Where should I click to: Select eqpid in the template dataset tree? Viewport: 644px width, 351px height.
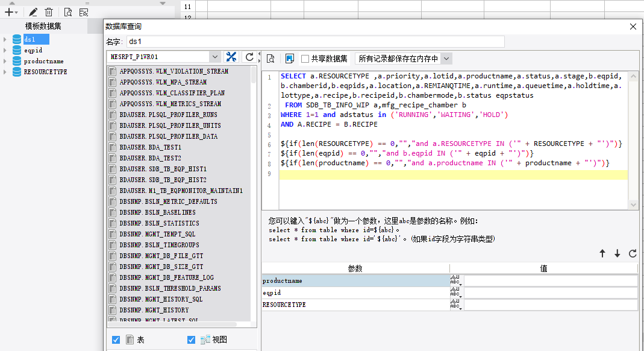click(33, 50)
